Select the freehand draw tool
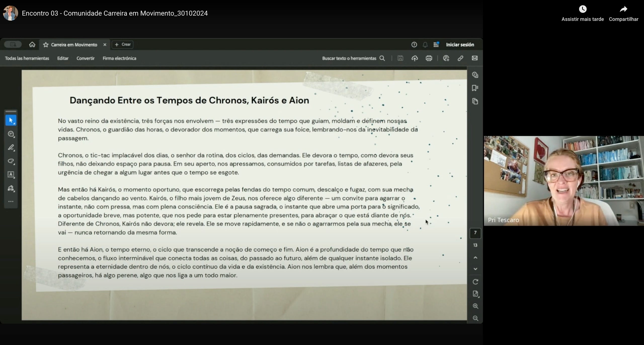This screenshot has width=644, height=345. click(x=11, y=161)
